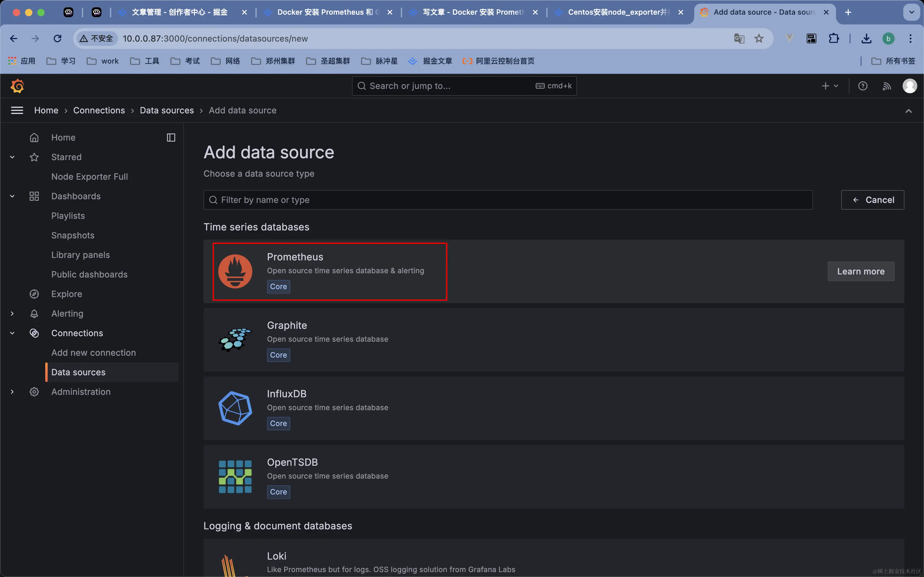Image resolution: width=924 pixels, height=577 pixels.
Task: Go back with the browser back arrow
Action: coord(14,38)
